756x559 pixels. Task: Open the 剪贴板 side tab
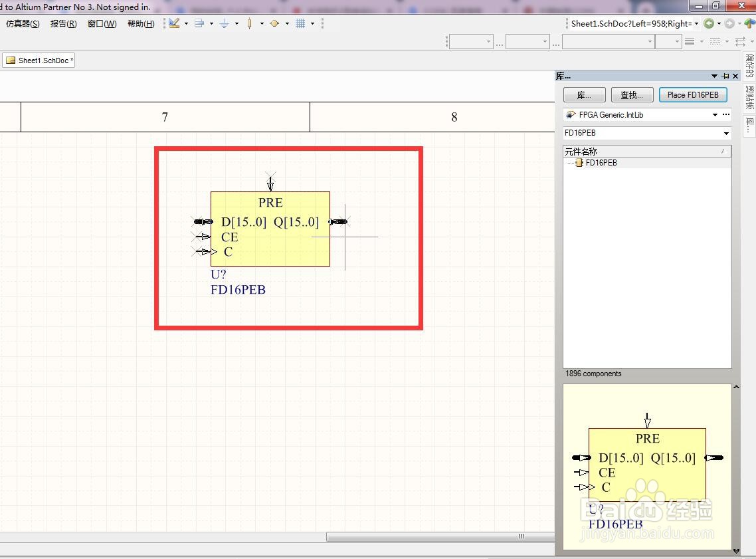(750, 97)
